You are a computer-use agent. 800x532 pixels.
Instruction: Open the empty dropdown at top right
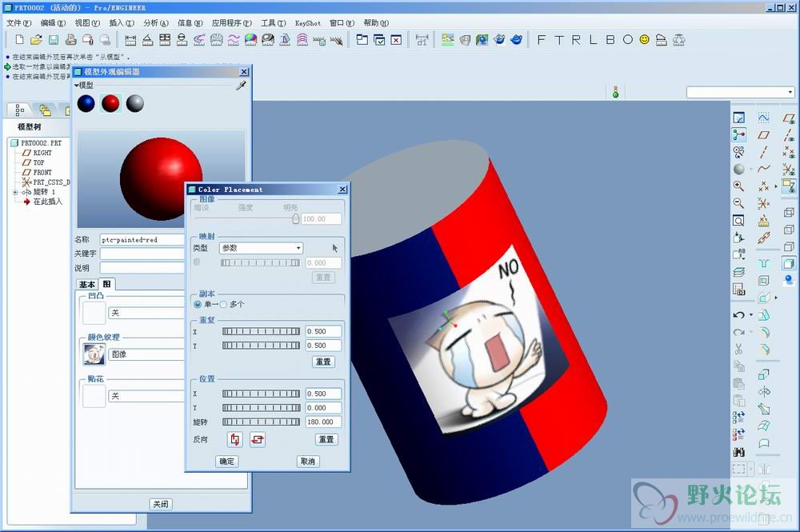point(740,92)
